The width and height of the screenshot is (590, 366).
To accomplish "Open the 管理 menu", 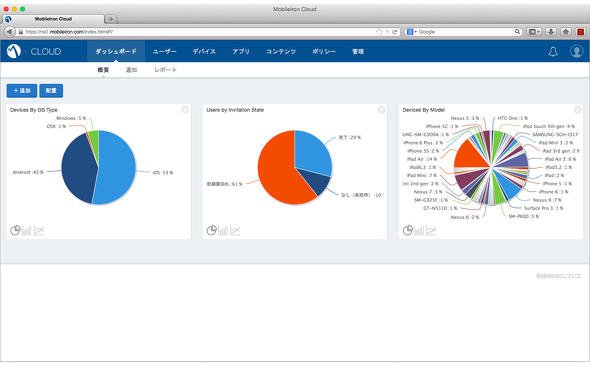I will (x=358, y=51).
